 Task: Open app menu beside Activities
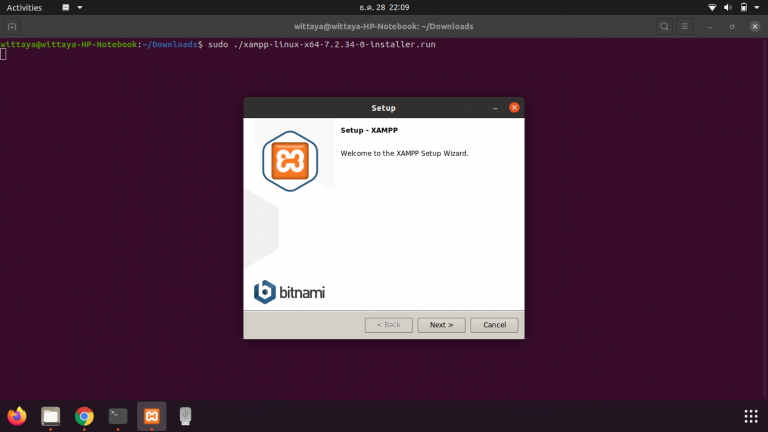72,7
